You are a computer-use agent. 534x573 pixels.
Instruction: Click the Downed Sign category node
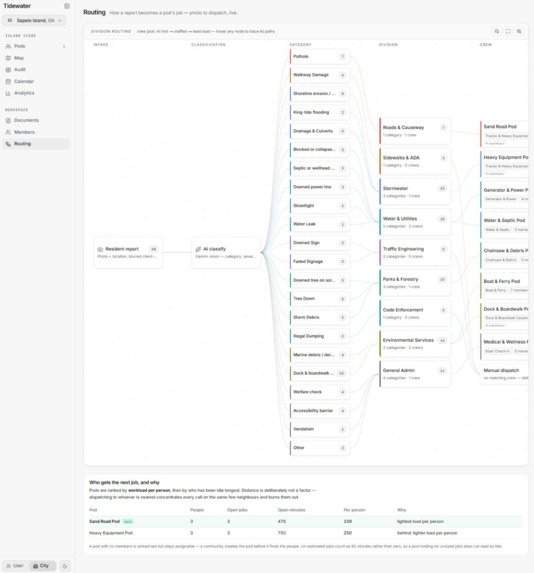pos(319,243)
